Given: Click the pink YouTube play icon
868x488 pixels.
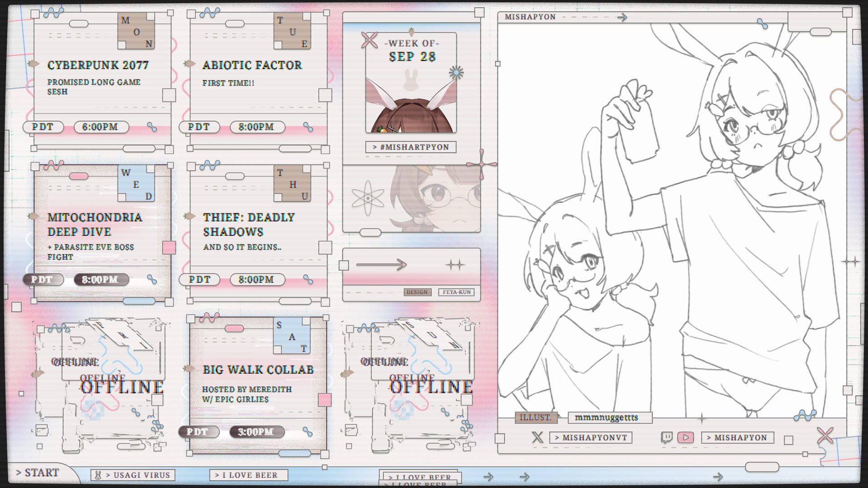Looking at the screenshot, I should (685, 437).
